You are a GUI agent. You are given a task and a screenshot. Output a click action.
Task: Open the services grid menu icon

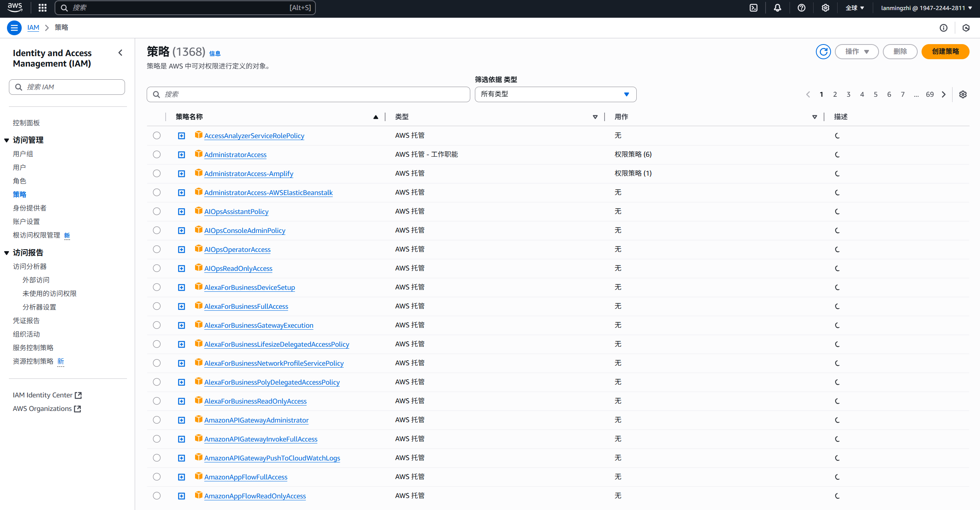click(43, 8)
